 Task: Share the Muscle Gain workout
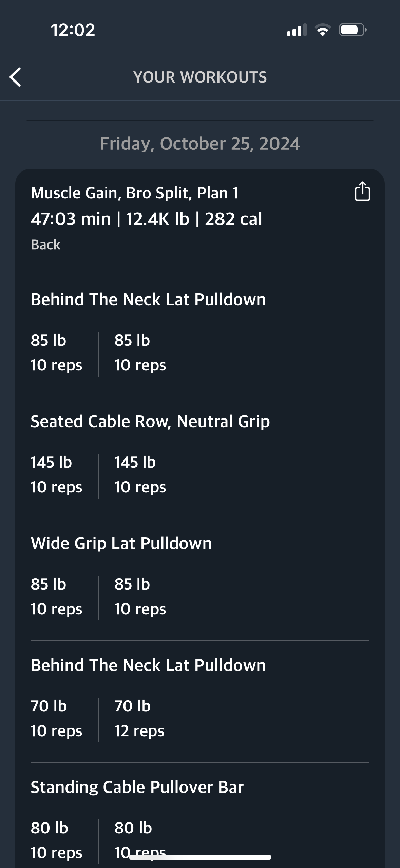[x=362, y=192]
